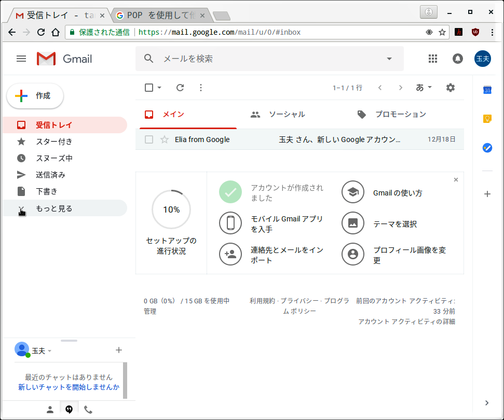Open Chrome's three-dot menu
The image size is (504, 420).
pyautogui.click(x=492, y=32)
